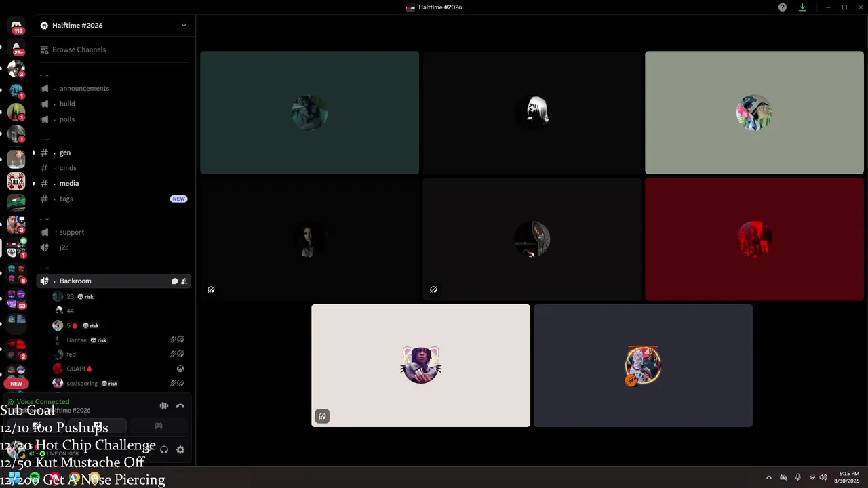Open the gen text channel

tap(114, 152)
